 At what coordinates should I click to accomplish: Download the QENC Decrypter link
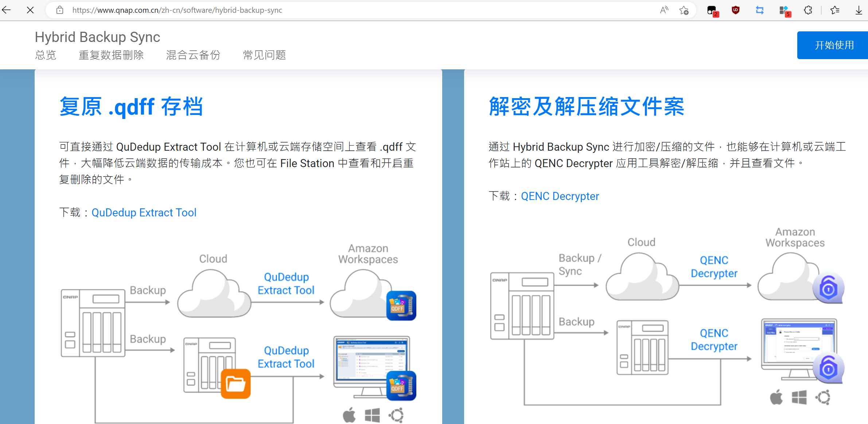560,196
